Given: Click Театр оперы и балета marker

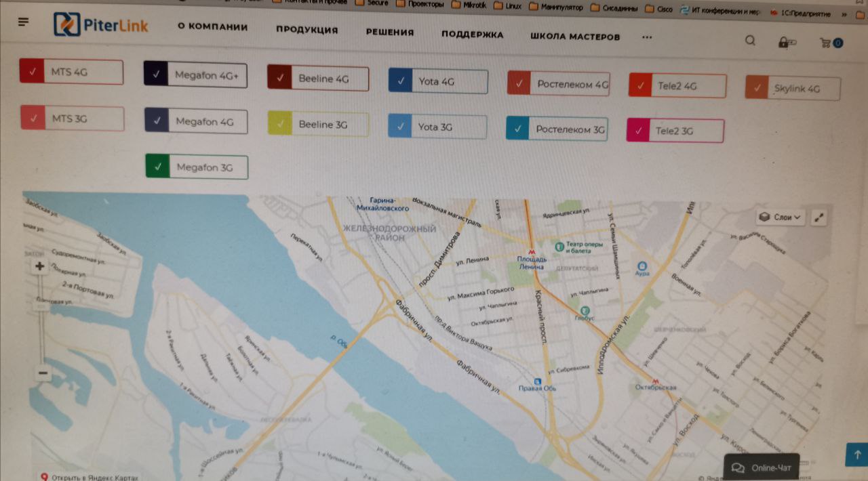Looking at the screenshot, I should click(x=559, y=247).
